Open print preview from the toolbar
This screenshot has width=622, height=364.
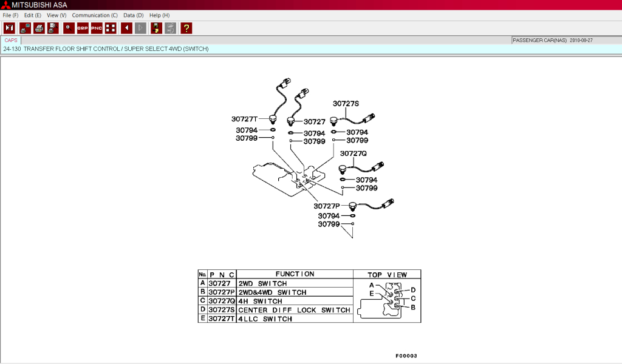coord(53,28)
